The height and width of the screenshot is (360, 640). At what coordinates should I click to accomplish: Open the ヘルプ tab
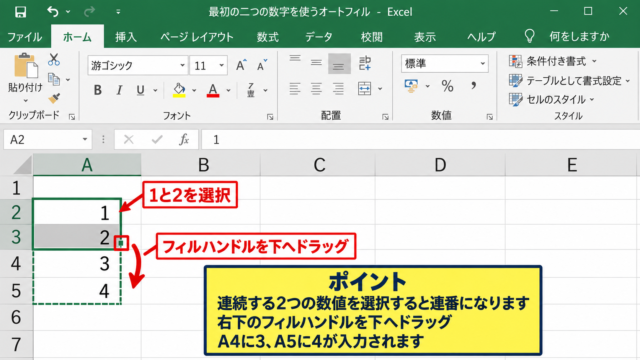coord(481,37)
